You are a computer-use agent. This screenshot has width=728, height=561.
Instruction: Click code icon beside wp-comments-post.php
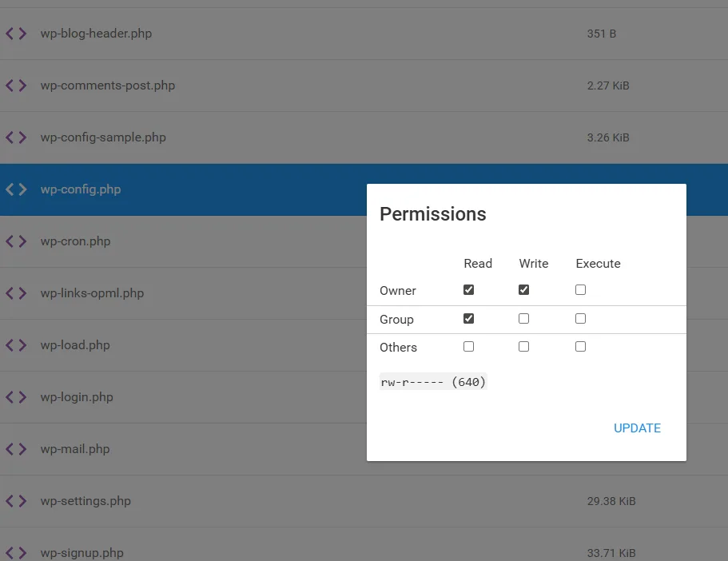point(16,86)
